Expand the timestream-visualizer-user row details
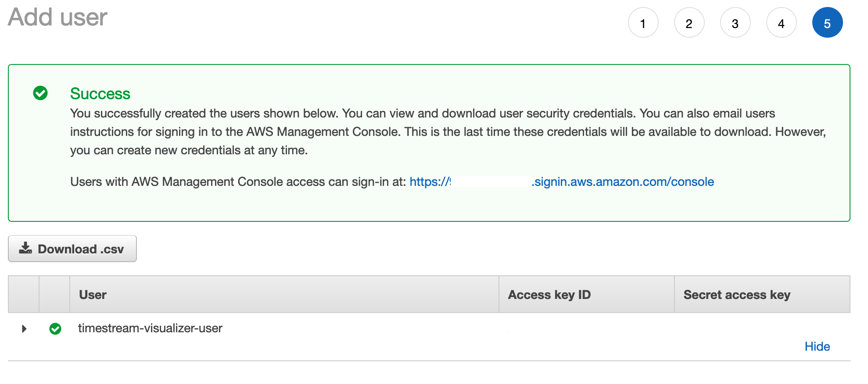The height and width of the screenshot is (384, 868). point(24,329)
